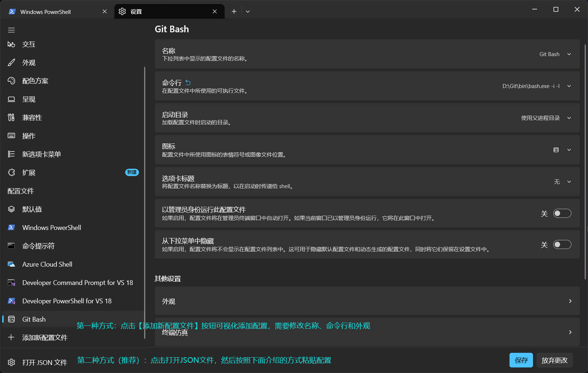
Task: Reset the 命令行 value with the undo arrow
Action: 188,83
